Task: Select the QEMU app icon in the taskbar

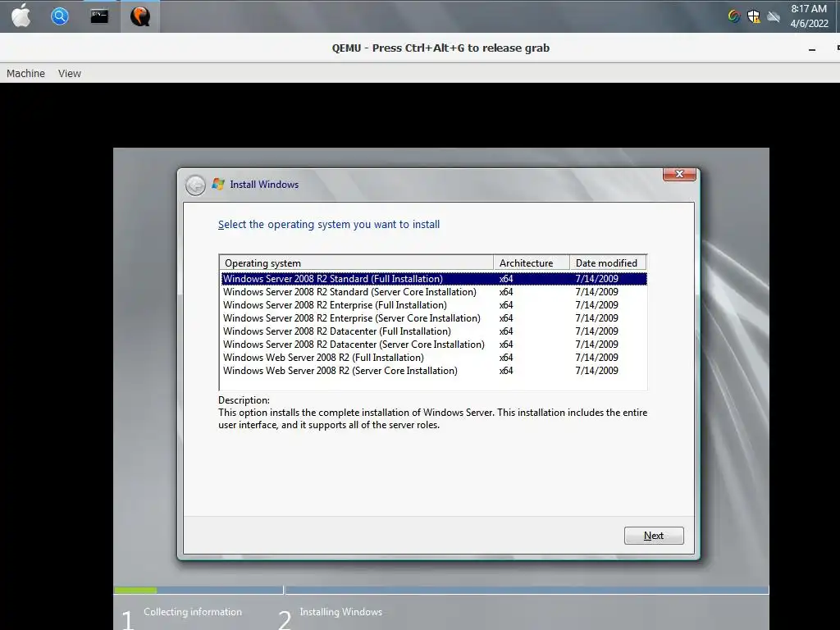Action: tap(139, 16)
